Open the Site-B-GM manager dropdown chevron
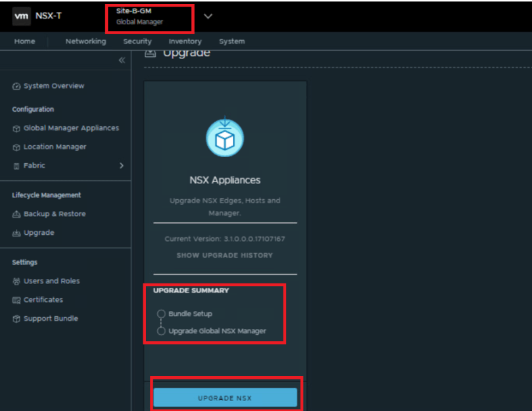532x411 pixels. click(208, 16)
